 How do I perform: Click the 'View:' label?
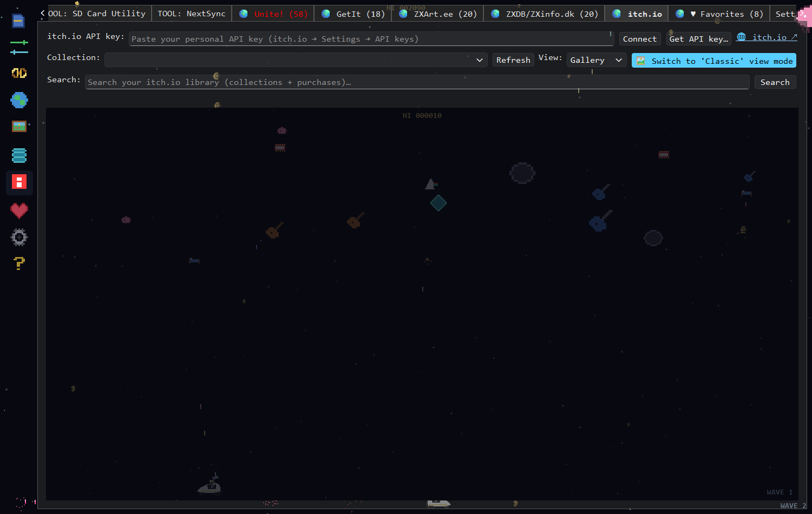pyautogui.click(x=550, y=57)
